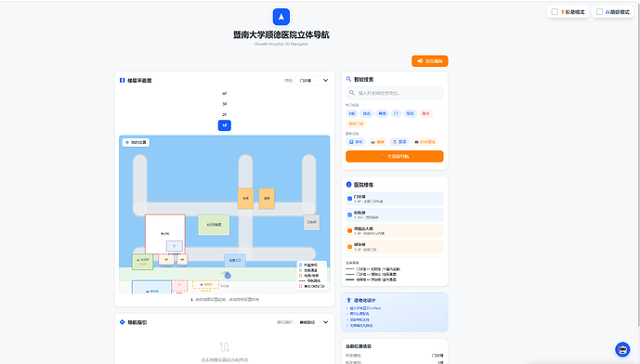Click the print report facility chip
Image resolution: width=640 pixels, height=364 pixels.
424,142
